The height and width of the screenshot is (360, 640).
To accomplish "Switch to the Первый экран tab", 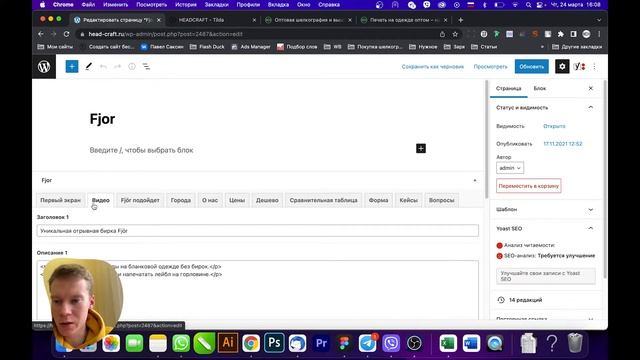I will coord(60,200).
